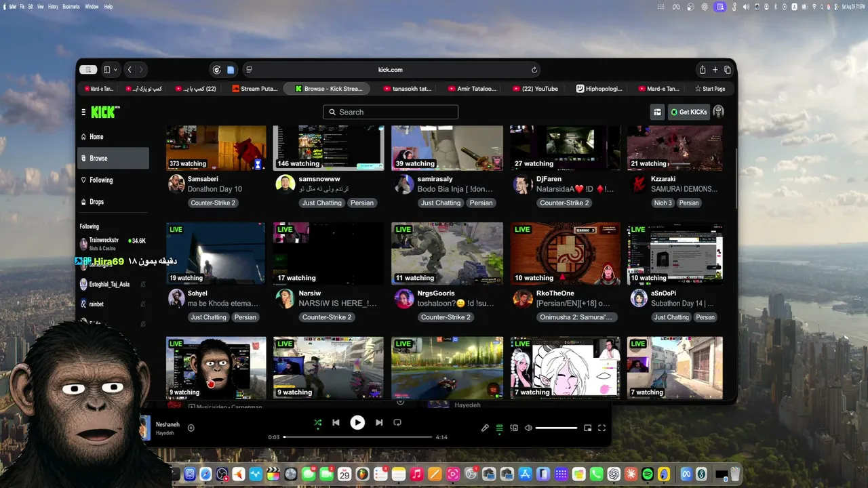
Task: Open the Samsaberi channel name
Action: [x=203, y=179]
